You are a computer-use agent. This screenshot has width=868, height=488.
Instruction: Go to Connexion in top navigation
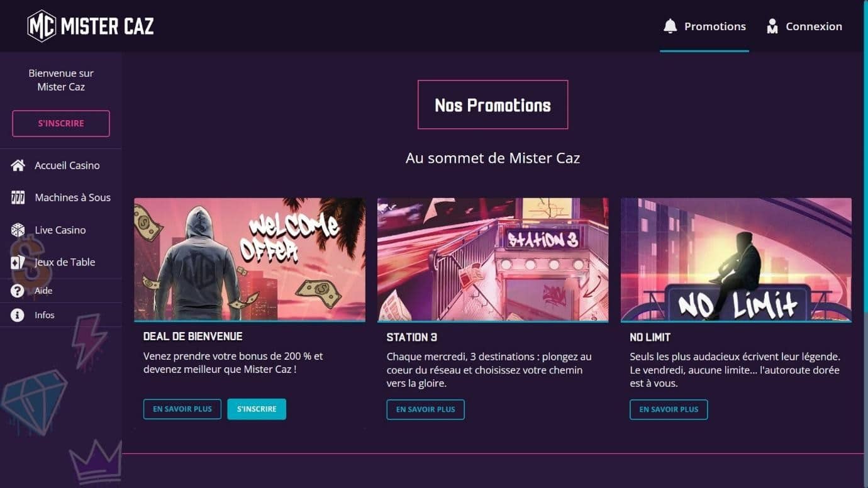[804, 26]
